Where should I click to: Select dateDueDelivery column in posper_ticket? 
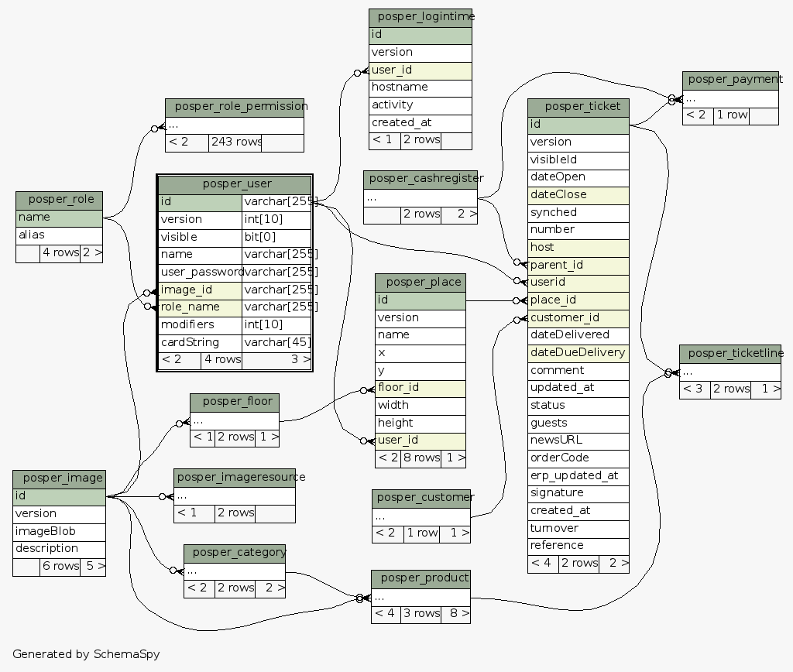(x=578, y=353)
